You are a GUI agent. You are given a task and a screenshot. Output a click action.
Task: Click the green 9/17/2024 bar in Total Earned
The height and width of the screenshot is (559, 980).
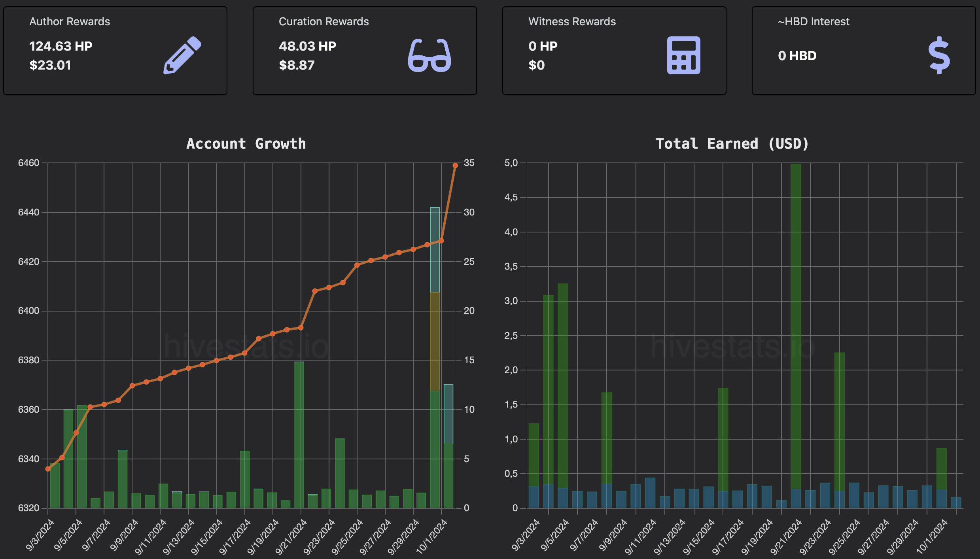pyautogui.click(x=723, y=440)
